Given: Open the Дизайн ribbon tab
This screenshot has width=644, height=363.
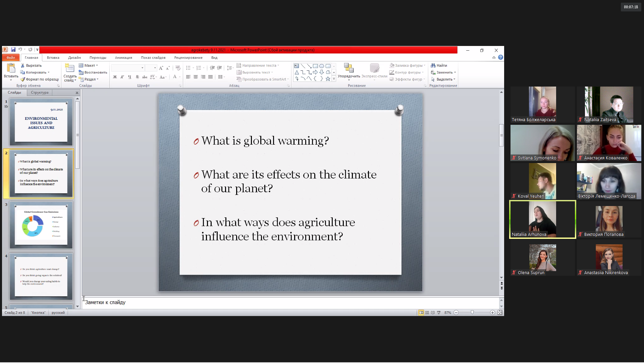Looking at the screenshot, I should click(x=74, y=58).
